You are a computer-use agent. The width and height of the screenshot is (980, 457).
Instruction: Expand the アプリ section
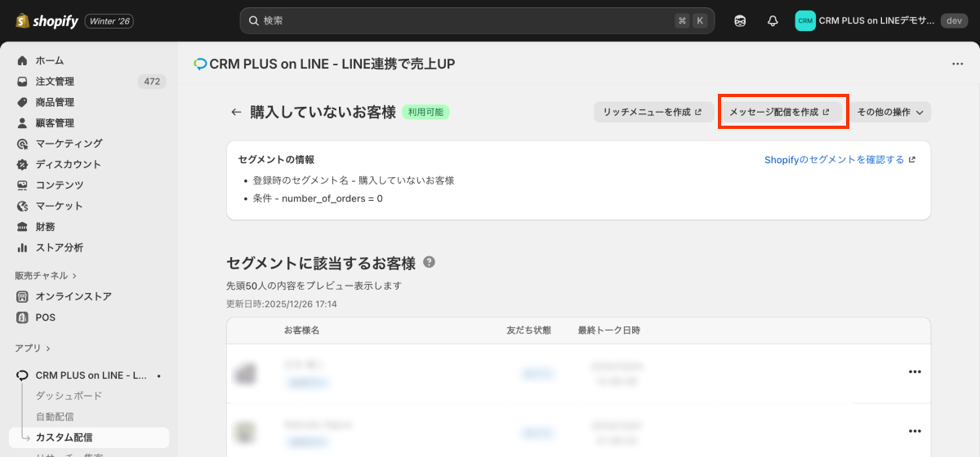click(33, 348)
